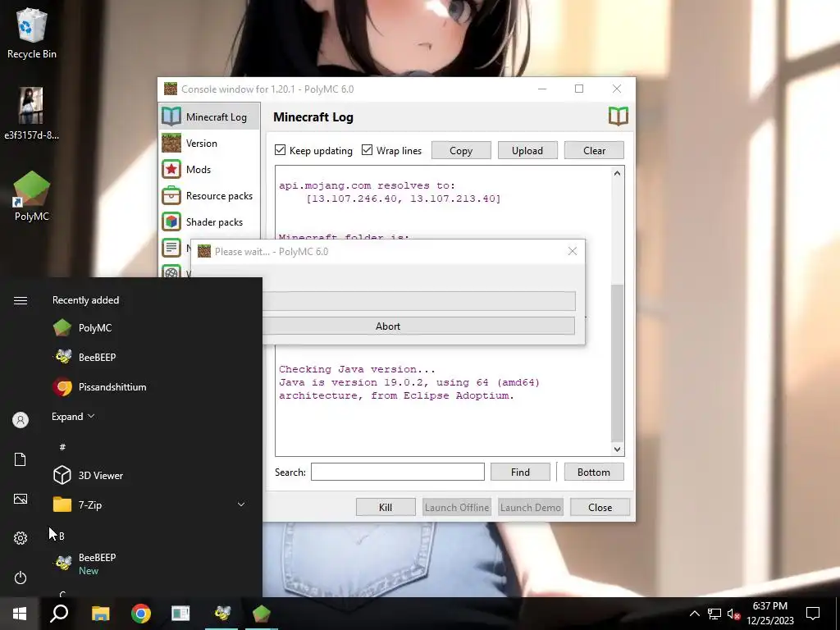This screenshot has height=630, width=840.
Task: Open Documents icon in Start sidebar
Action: [x=21, y=459]
